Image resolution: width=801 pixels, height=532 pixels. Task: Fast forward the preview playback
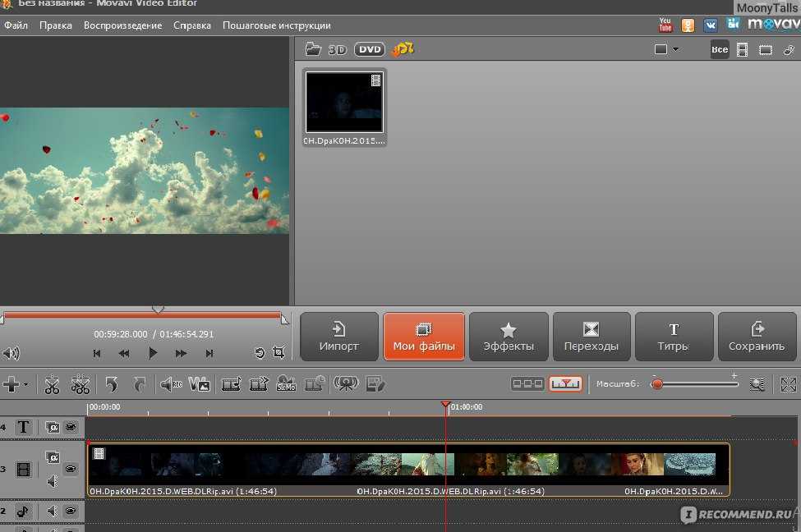click(181, 353)
